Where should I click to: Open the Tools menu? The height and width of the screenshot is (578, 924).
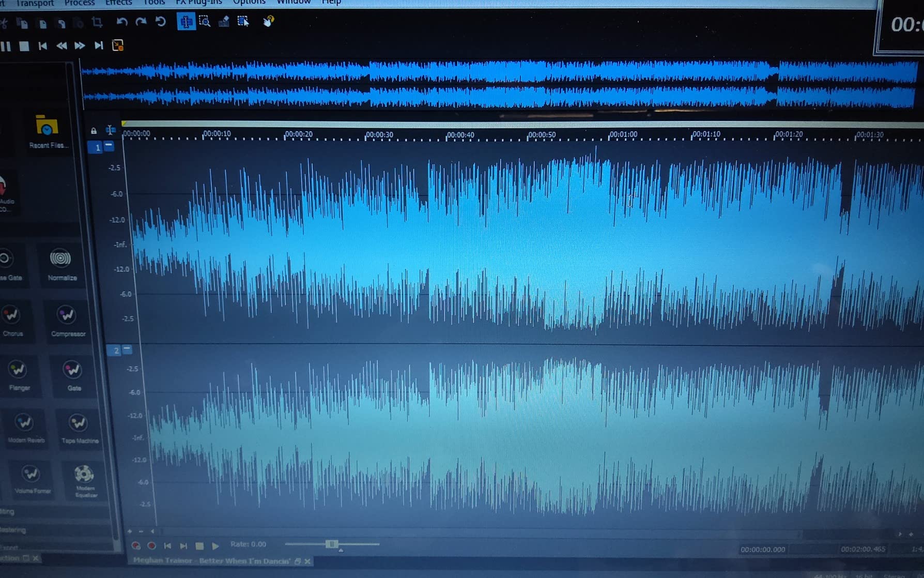click(154, 3)
